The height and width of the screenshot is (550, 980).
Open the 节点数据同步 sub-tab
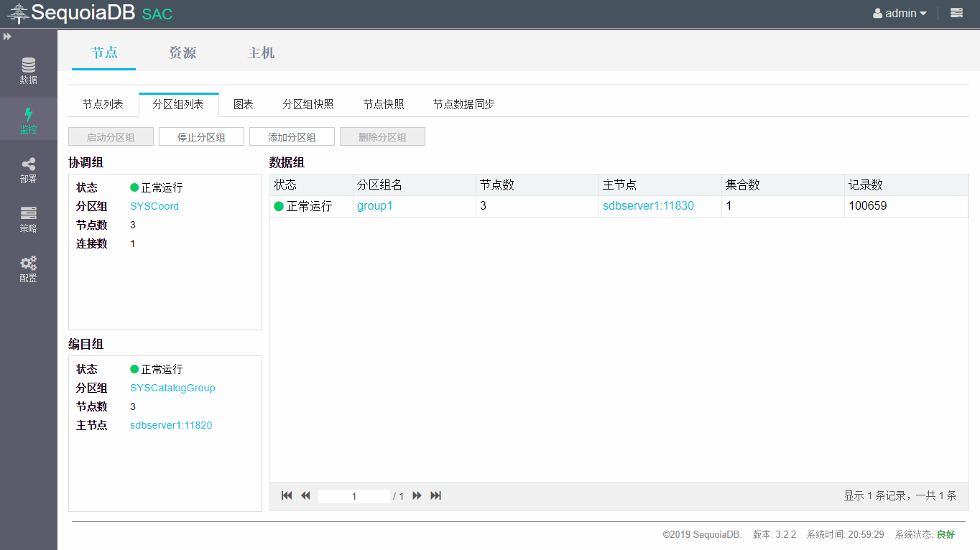pyautogui.click(x=463, y=105)
